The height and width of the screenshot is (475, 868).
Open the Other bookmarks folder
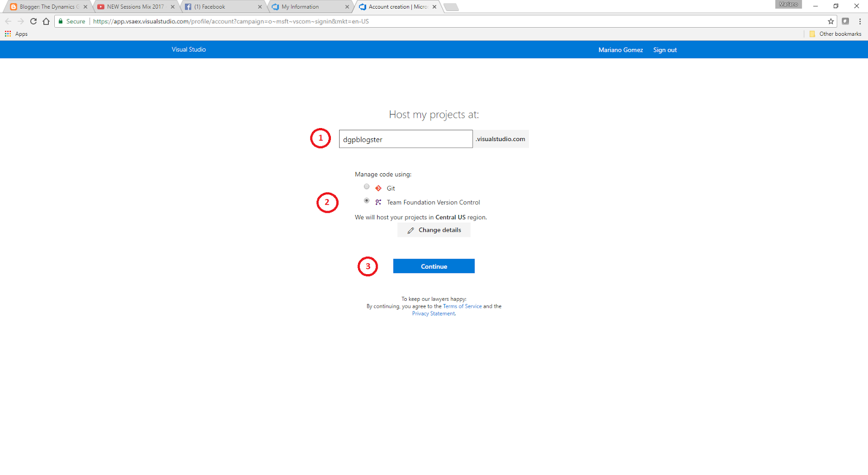[835, 34]
